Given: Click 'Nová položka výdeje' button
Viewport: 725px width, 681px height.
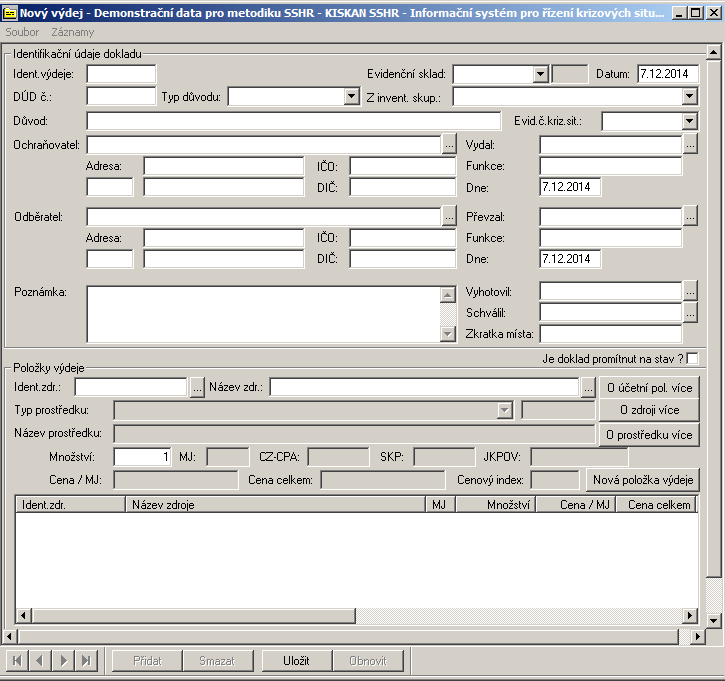Looking at the screenshot, I should 643,479.
